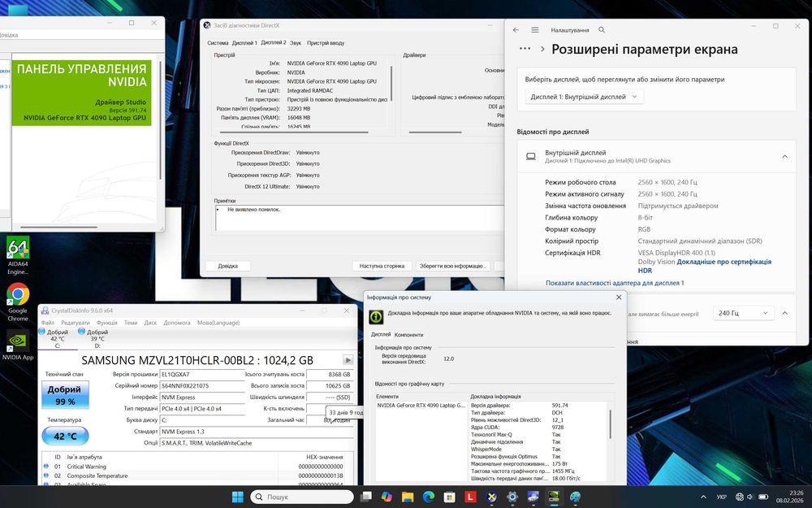Select disk D: tab in CrystalDiskInfo
The image size is (812, 508).
[97, 338]
